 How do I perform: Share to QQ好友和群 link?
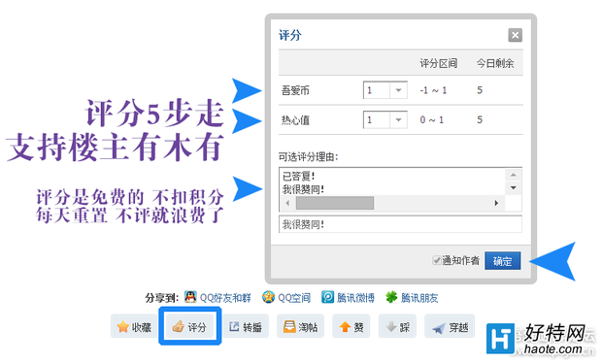pos(225,298)
